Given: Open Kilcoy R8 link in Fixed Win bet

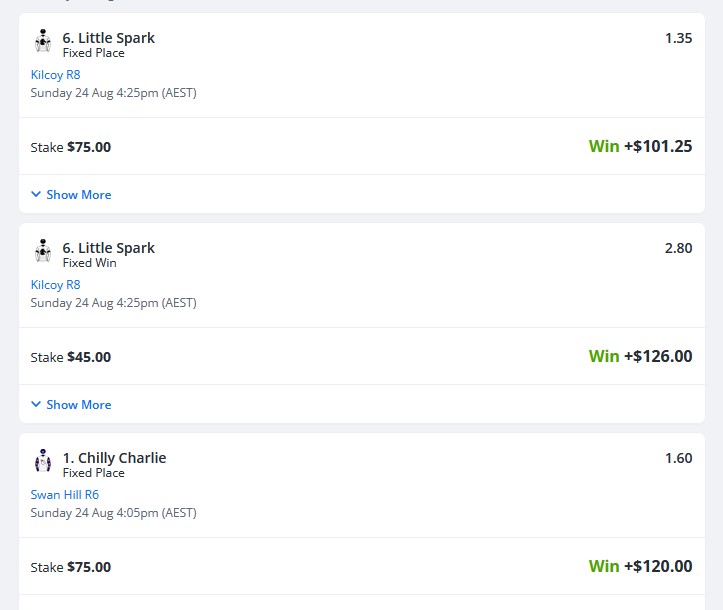Looking at the screenshot, I should [x=55, y=284].
